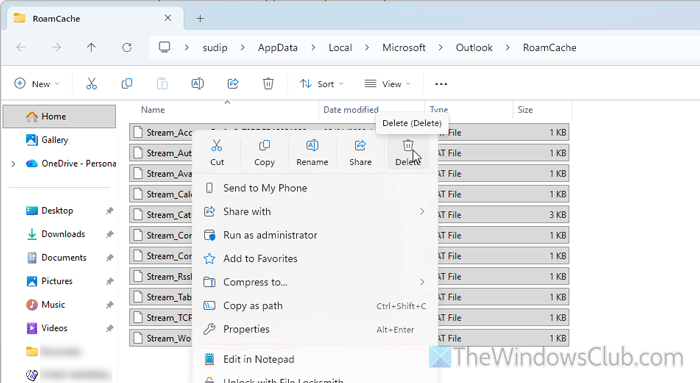Choose Send to My Phone
The image size is (700, 383).
point(314,188)
